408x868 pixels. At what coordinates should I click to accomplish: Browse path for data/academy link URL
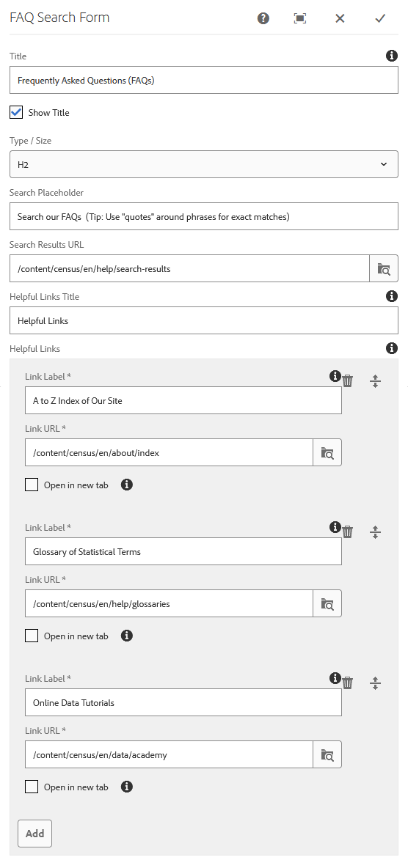point(327,755)
